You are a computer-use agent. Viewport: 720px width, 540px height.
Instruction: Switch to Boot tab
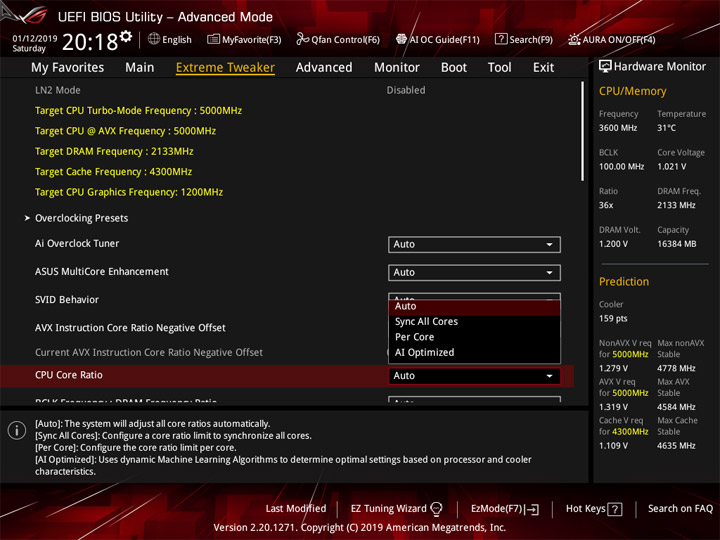[454, 68]
